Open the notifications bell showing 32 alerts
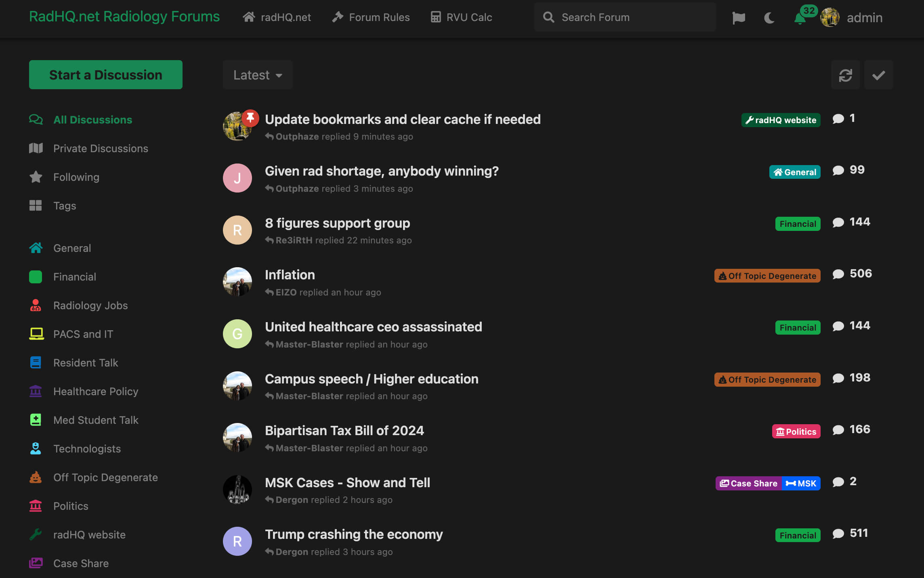The height and width of the screenshot is (578, 924). 799,18
